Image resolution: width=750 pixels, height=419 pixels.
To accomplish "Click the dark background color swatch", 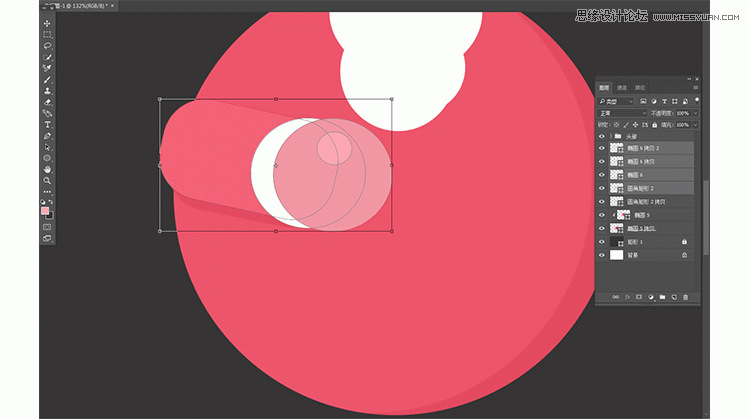I will (x=50, y=216).
